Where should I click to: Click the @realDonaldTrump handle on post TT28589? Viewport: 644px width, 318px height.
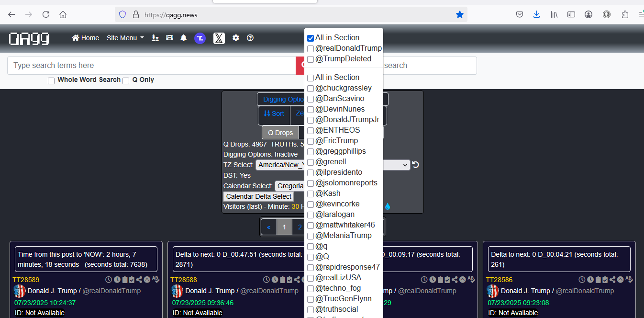pyautogui.click(x=112, y=291)
